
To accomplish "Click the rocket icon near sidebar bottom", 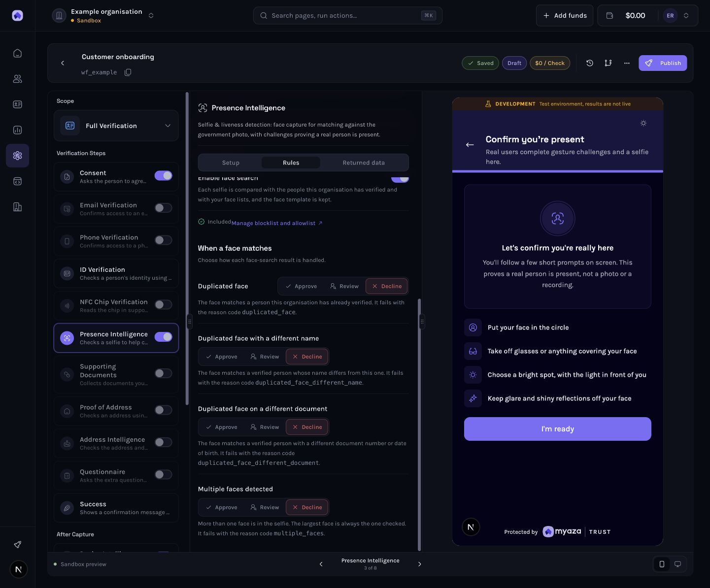I will [x=17, y=544].
